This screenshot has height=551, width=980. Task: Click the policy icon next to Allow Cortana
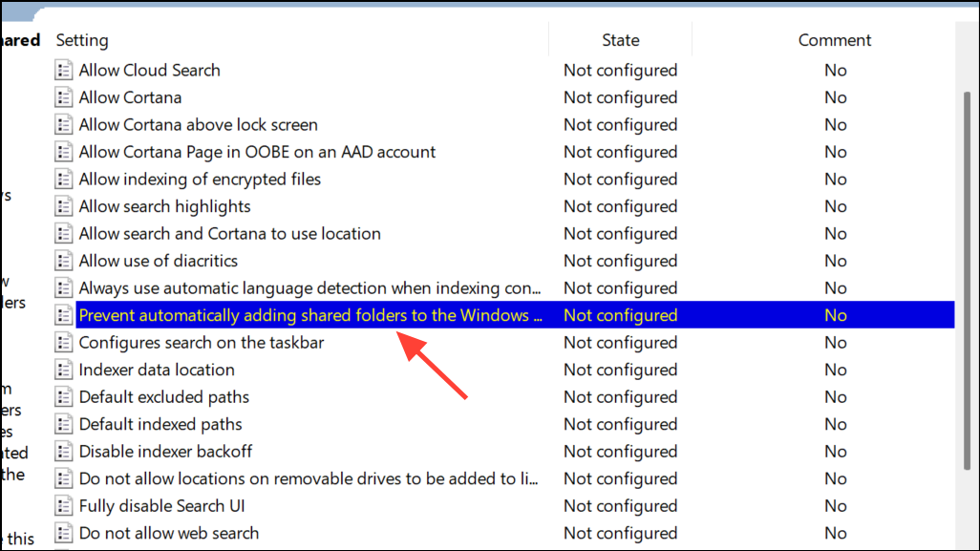pyautogui.click(x=63, y=97)
